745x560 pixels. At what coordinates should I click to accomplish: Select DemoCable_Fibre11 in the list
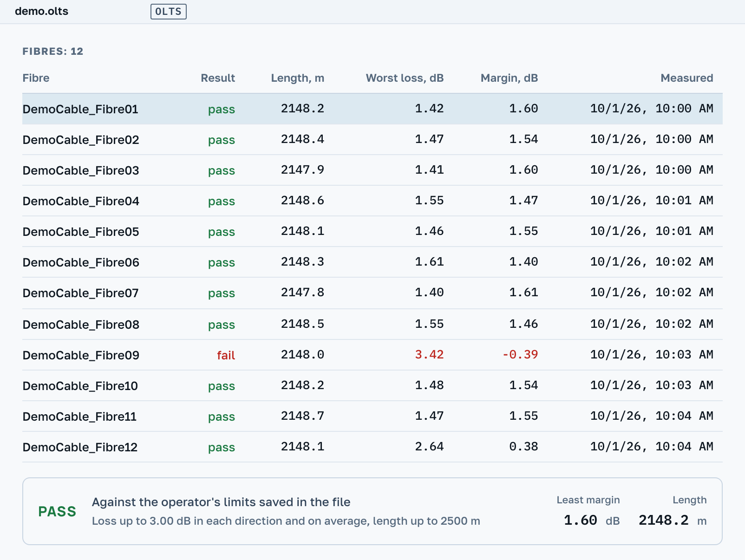(x=79, y=417)
